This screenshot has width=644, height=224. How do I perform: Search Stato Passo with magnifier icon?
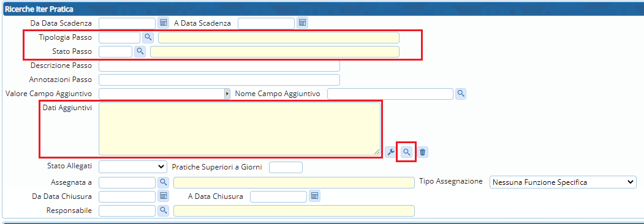pos(140,51)
